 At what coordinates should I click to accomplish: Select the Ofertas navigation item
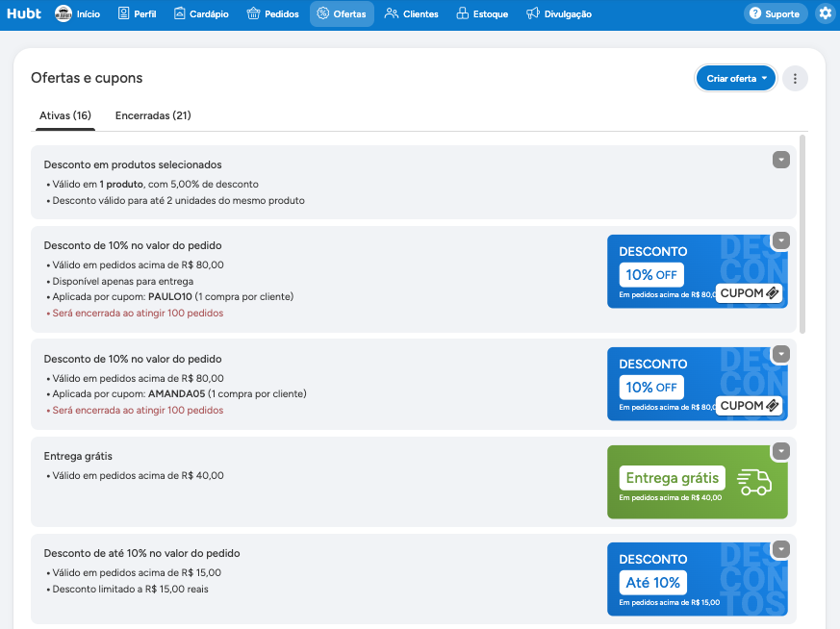tap(342, 13)
